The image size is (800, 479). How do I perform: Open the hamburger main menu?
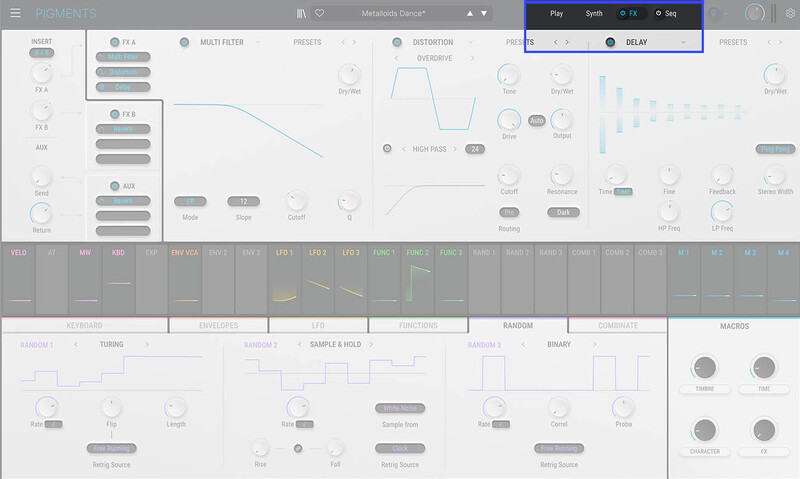15,13
